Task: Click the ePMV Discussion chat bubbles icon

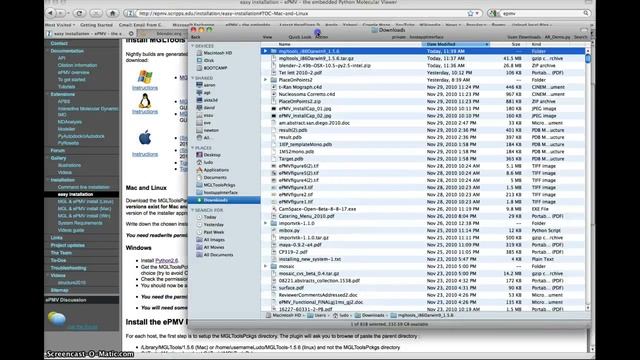Action: click(57, 318)
